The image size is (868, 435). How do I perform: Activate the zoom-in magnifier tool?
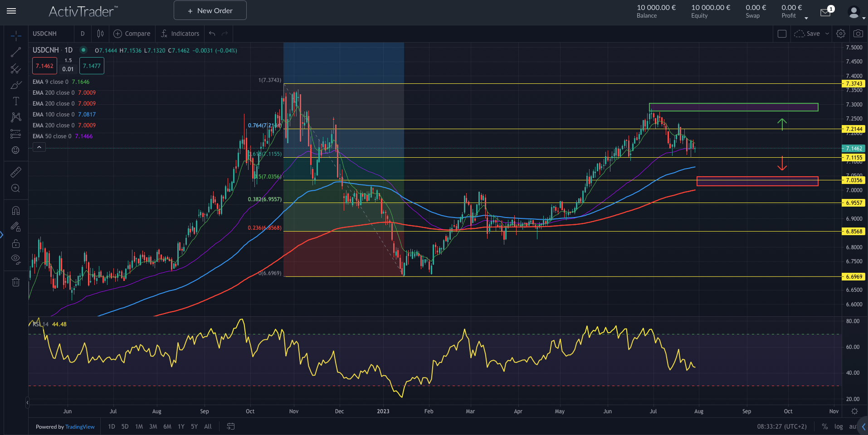(x=15, y=188)
